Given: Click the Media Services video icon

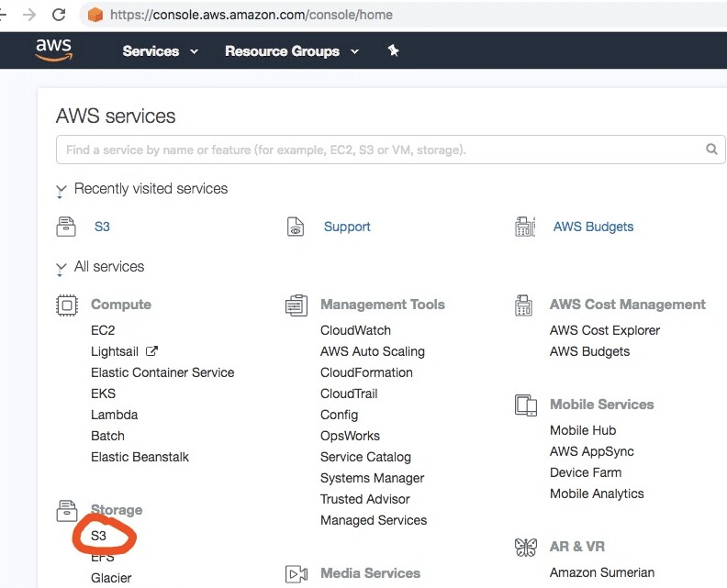Looking at the screenshot, I should click(x=296, y=574).
